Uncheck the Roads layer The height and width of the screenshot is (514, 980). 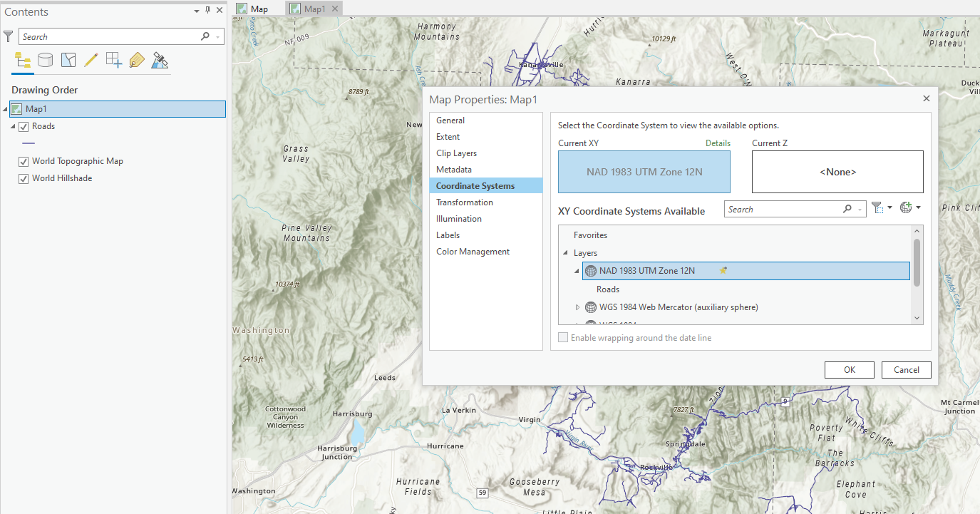pos(24,126)
